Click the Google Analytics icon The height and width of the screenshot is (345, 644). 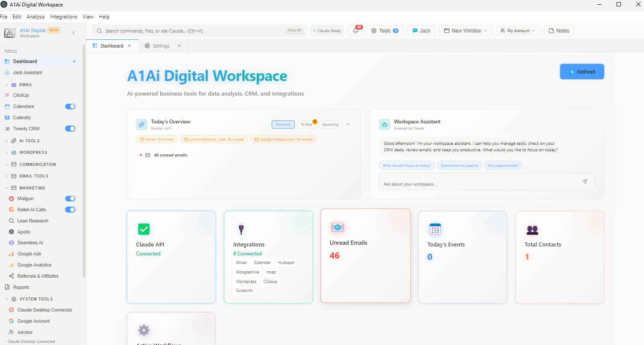(x=12, y=265)
